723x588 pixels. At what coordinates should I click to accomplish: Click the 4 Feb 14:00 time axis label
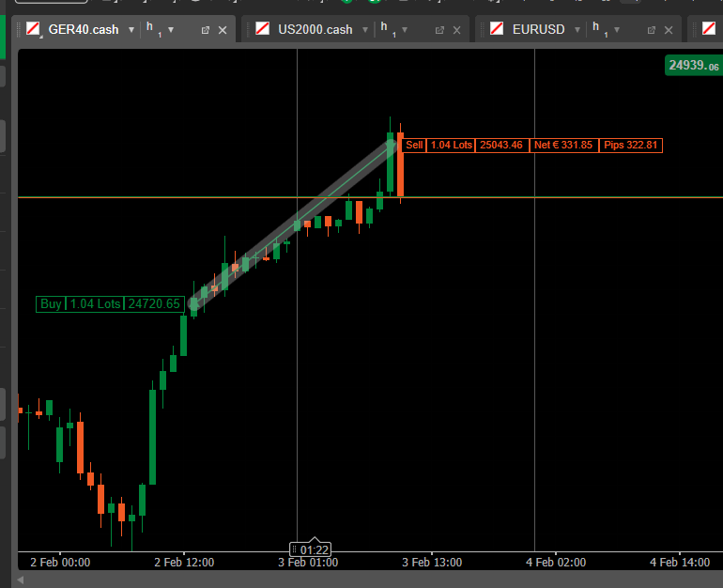pos(680,563)
